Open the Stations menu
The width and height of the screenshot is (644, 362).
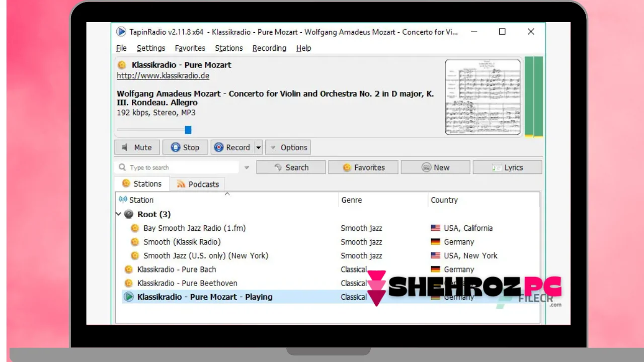[x=229, y=48]
